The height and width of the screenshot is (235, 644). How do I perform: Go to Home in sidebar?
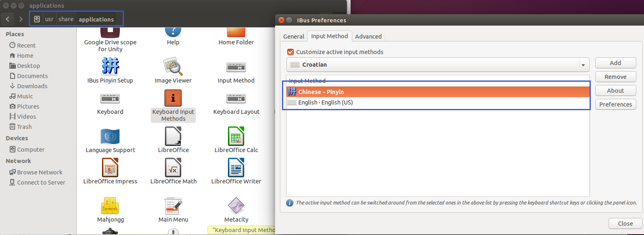25,56
